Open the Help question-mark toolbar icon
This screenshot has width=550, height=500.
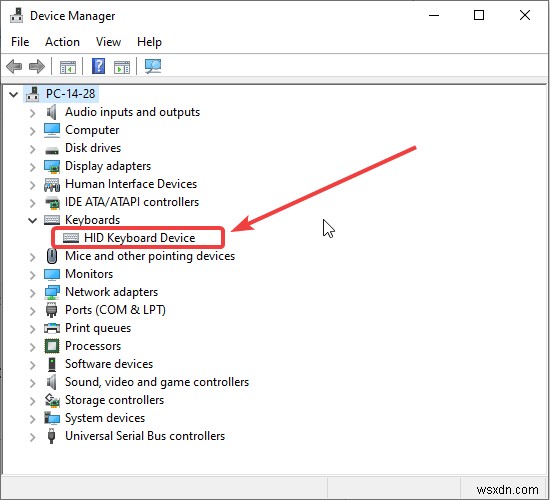[99, 66]
